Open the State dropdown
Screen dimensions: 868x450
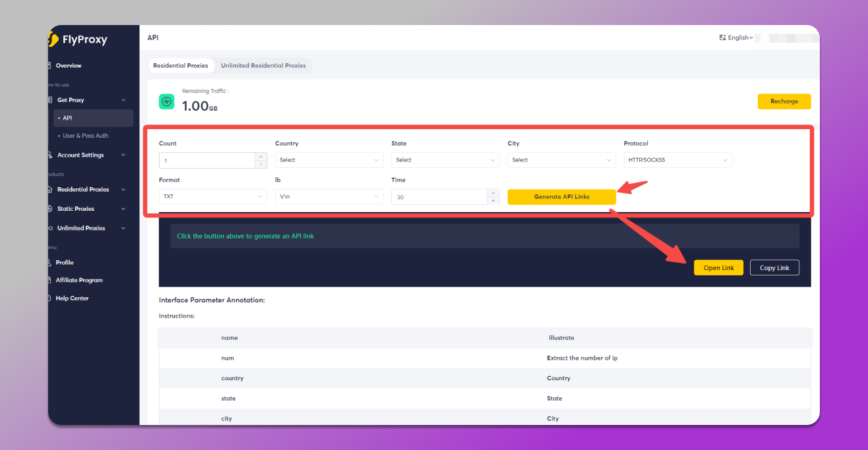tap(445, 160)
